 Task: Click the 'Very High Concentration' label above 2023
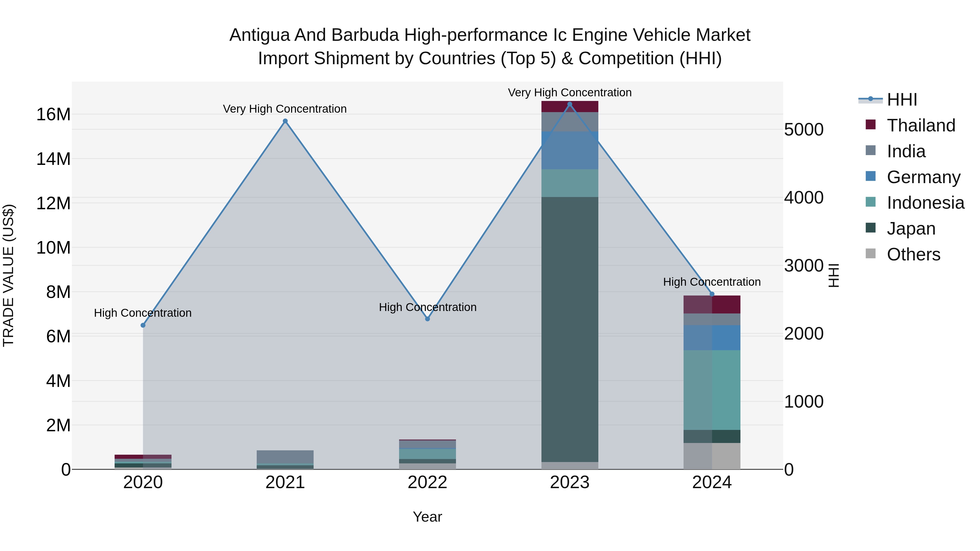[x=570, y=93]
